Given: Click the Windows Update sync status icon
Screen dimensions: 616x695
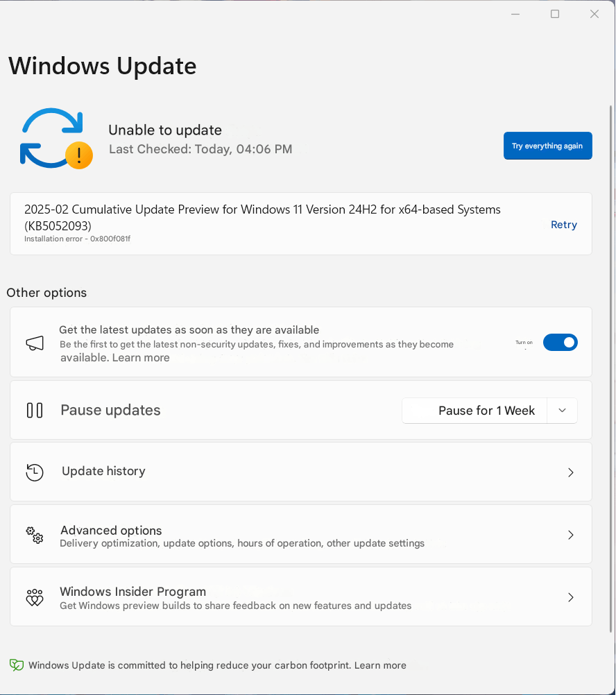Looking at the screenshot, I should 56,138.
